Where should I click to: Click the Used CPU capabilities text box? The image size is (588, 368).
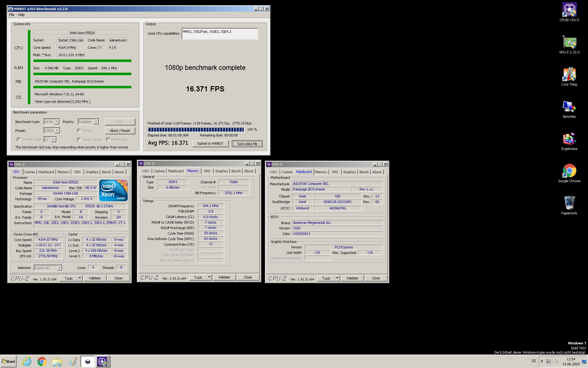[x=220, y=34]
